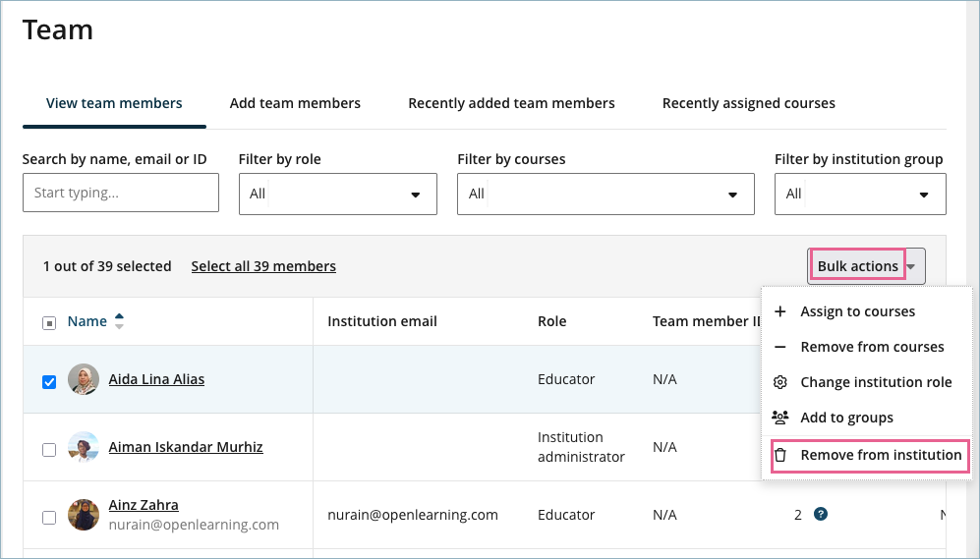Toggle the select-all checkbox in table header

(49, 323)
